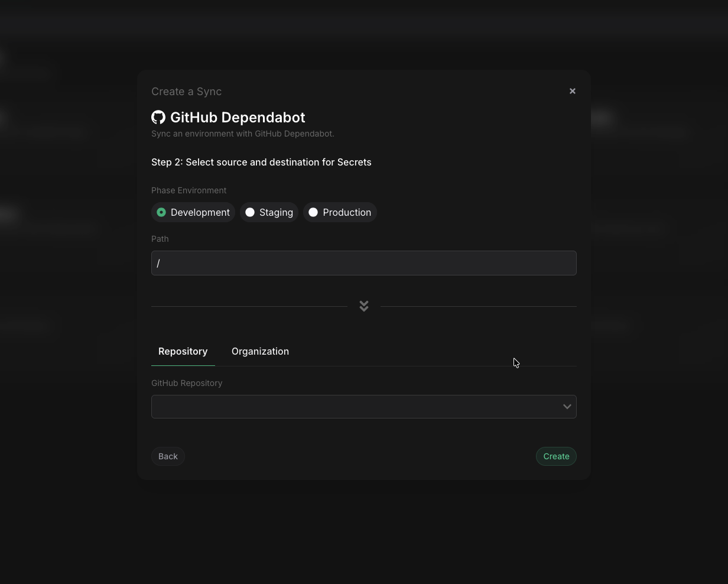The height and width of the screenshot is (584, 728).
Task: Click the Create a Sync title
Action: coord(186,92)
